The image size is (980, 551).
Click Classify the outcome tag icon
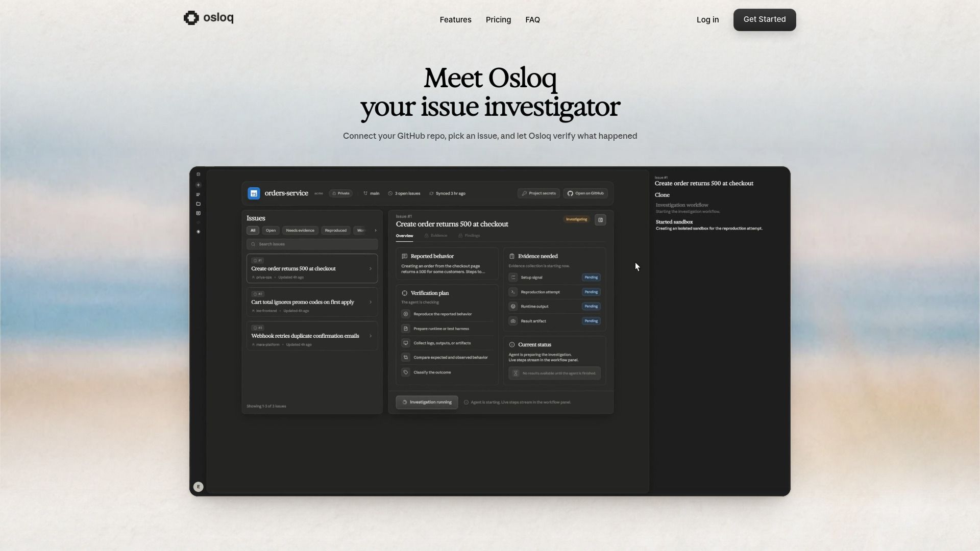[406, 372]
